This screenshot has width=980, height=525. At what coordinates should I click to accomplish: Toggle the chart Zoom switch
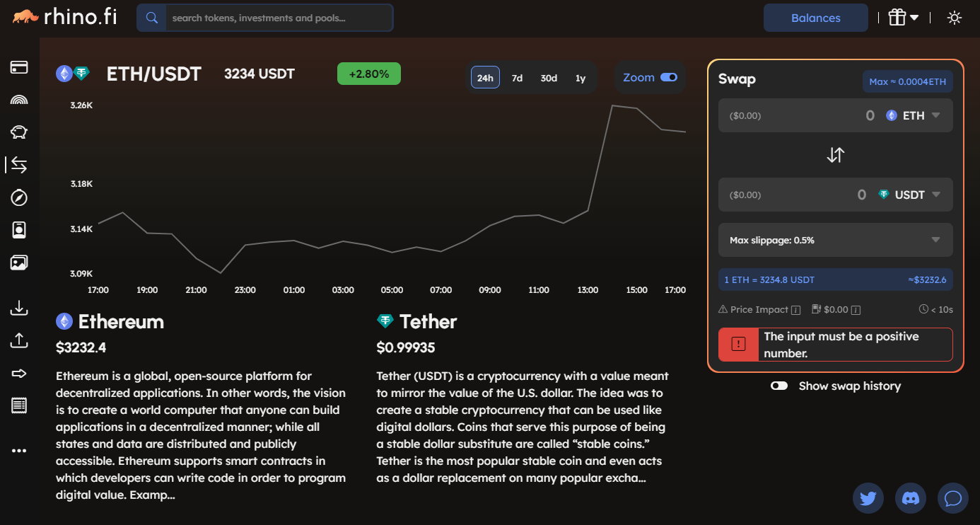(x=668, y=78)
